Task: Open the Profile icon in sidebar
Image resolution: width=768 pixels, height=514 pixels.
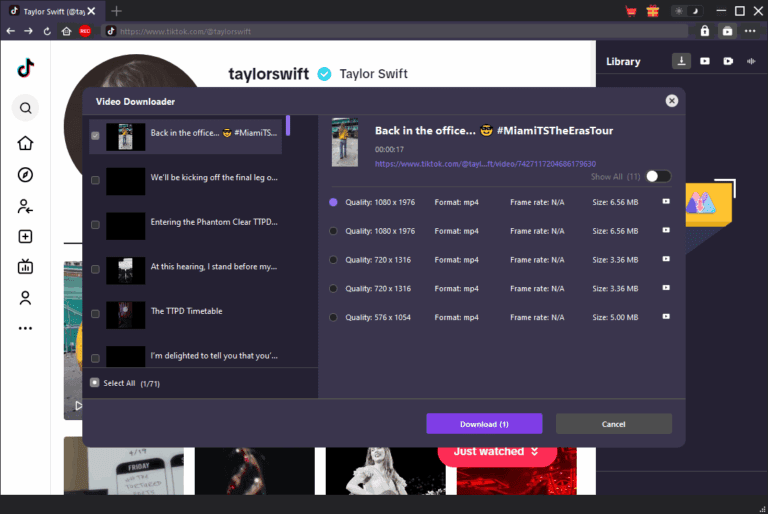Action: (26, 298)
